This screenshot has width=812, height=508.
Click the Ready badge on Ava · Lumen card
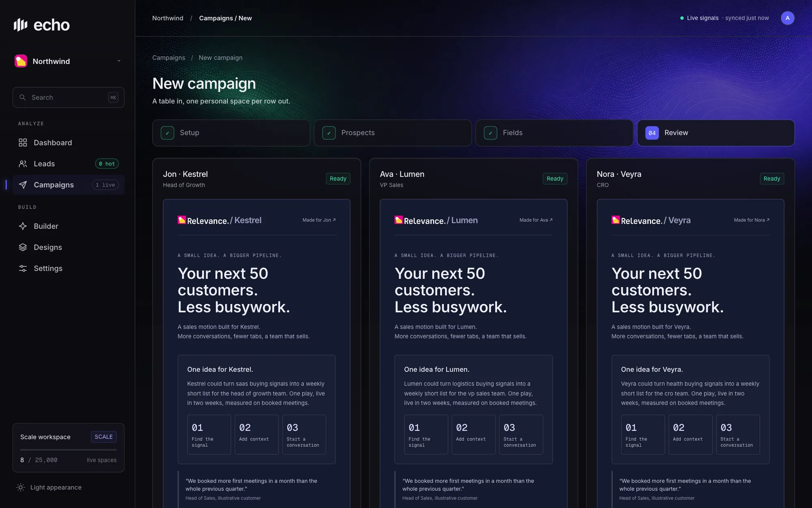(555, 179)
